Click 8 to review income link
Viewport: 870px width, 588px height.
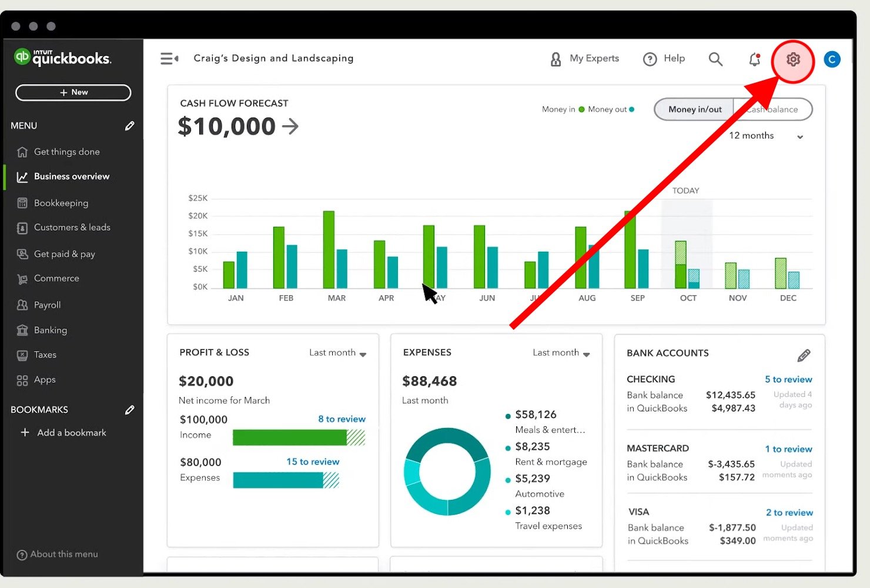pyautogui.click(x=342, y=419)
